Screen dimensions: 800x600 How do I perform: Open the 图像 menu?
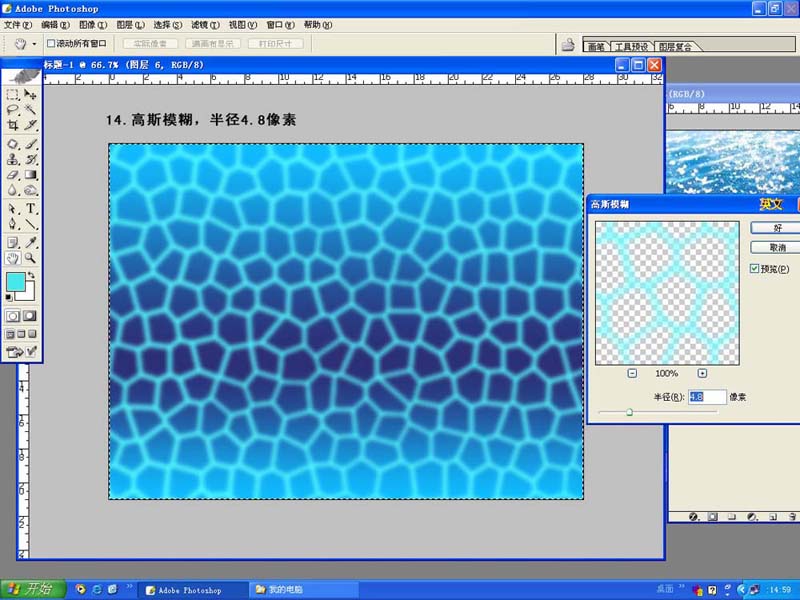click(x=93, y=24)
